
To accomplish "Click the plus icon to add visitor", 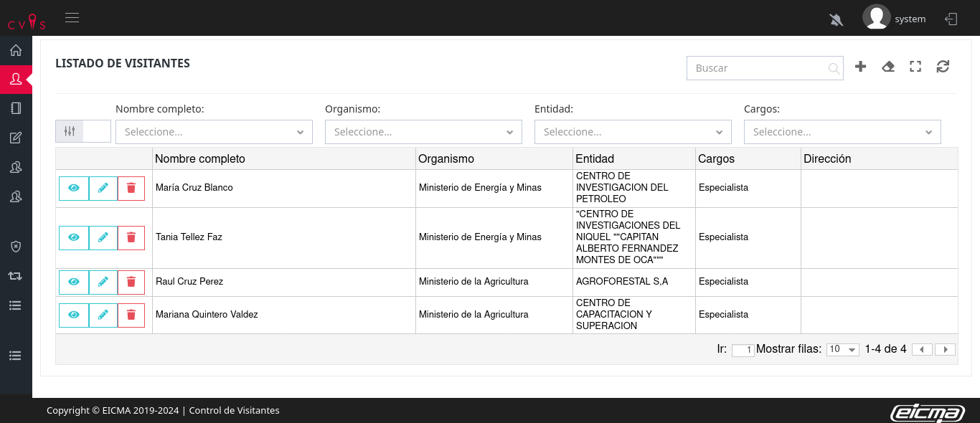I will pyautogui.click(x=861, y=67).
